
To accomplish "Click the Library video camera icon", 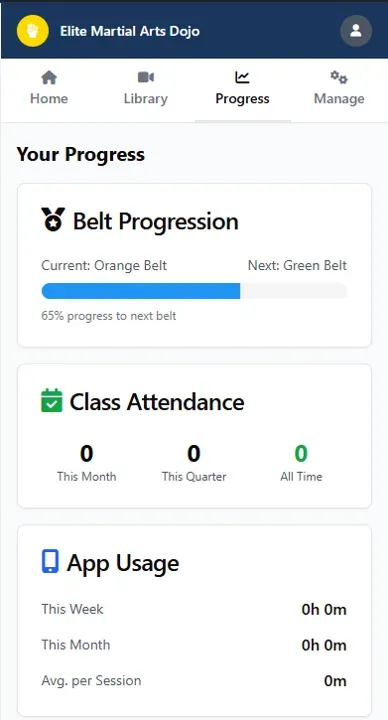I will [146, 77].
